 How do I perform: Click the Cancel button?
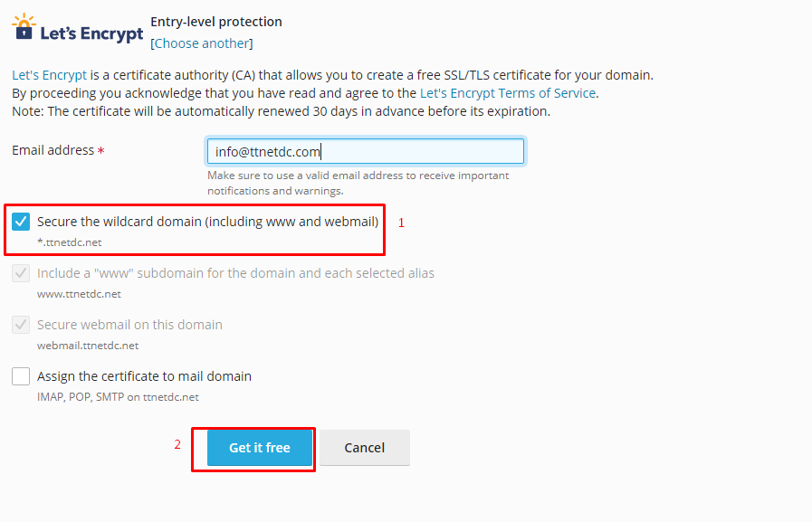click(365, 448)
